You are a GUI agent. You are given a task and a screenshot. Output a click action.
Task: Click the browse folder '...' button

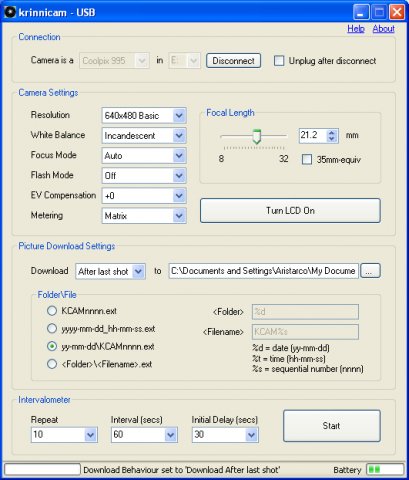[370, 271]
